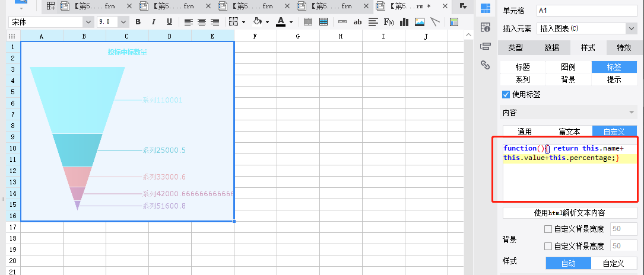Image resolution: width=644 pixels, height=275 pixels.
Task: Click the layout icon at toolbar end
Action: [454, 22]
